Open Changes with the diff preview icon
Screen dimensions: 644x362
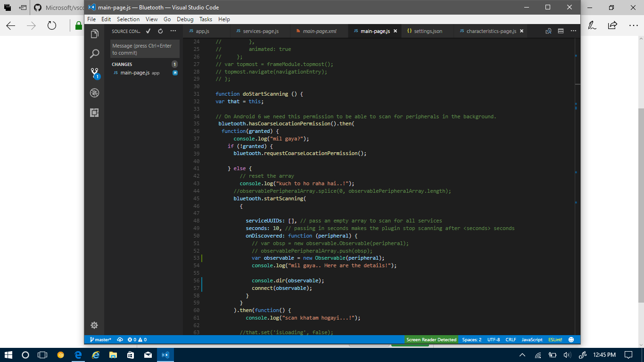pyautogui.click(x=548, y=31)
